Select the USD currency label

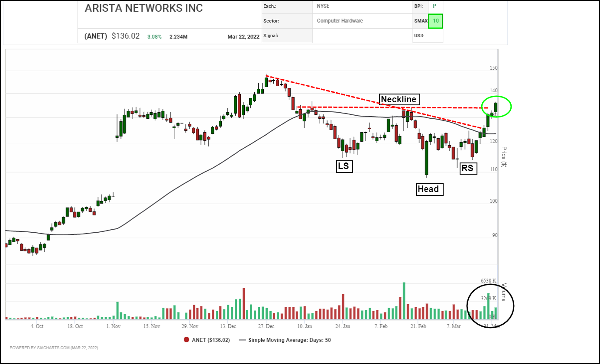420,36
